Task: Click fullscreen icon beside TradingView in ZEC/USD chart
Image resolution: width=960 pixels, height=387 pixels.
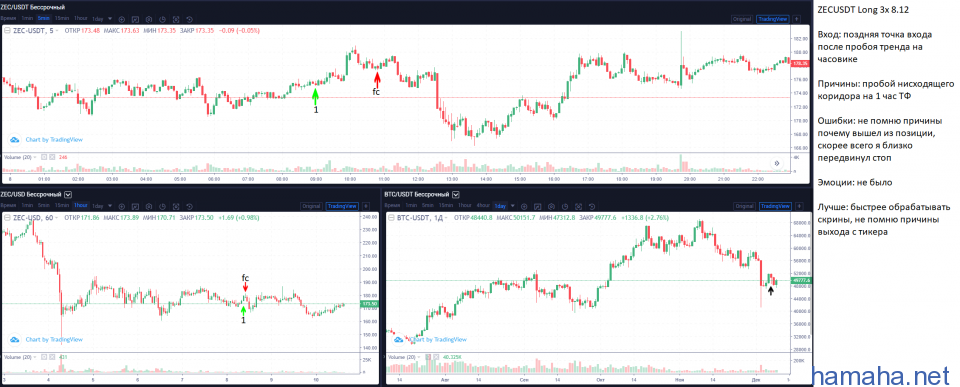Action: coord(366,206)
